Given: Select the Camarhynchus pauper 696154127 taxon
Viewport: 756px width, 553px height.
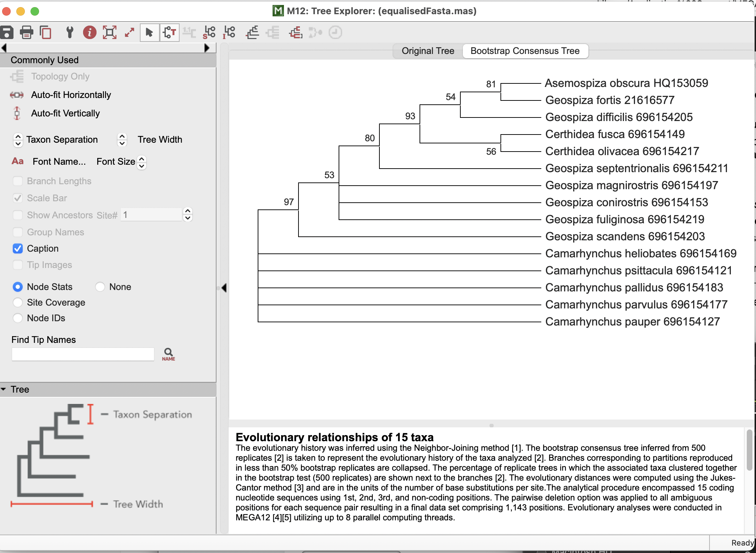Looking at the screenshot, I should pos(632,322).
